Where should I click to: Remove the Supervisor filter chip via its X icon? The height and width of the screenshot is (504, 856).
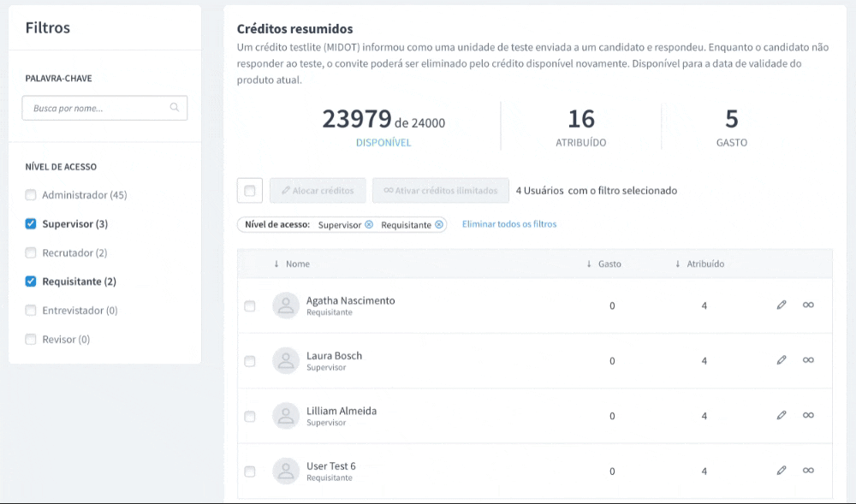370,224
